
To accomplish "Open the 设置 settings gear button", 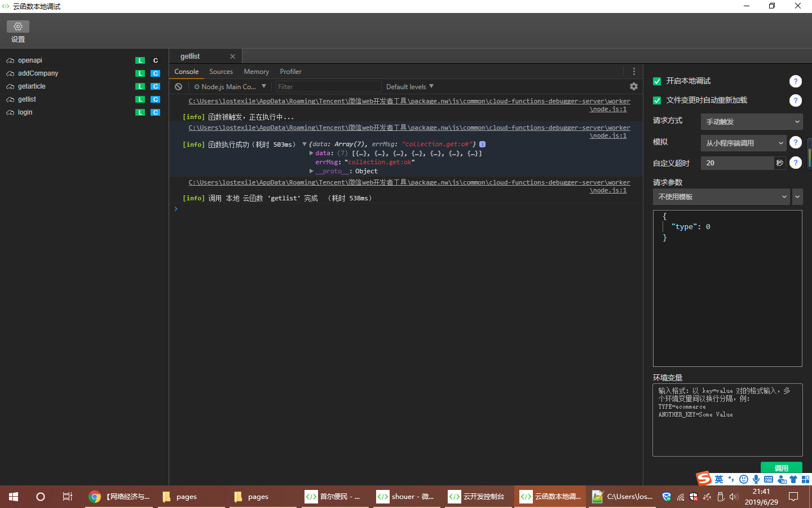I will pyautogui.click(x=18, y=27).
